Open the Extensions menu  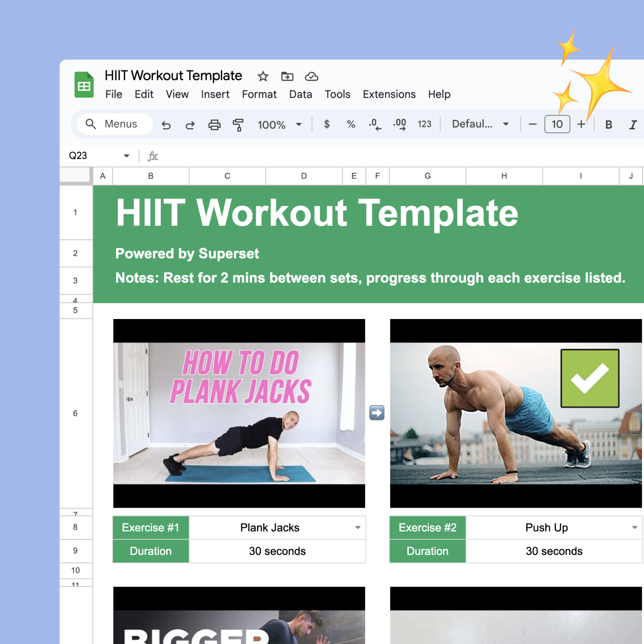[x=389, y=94]
